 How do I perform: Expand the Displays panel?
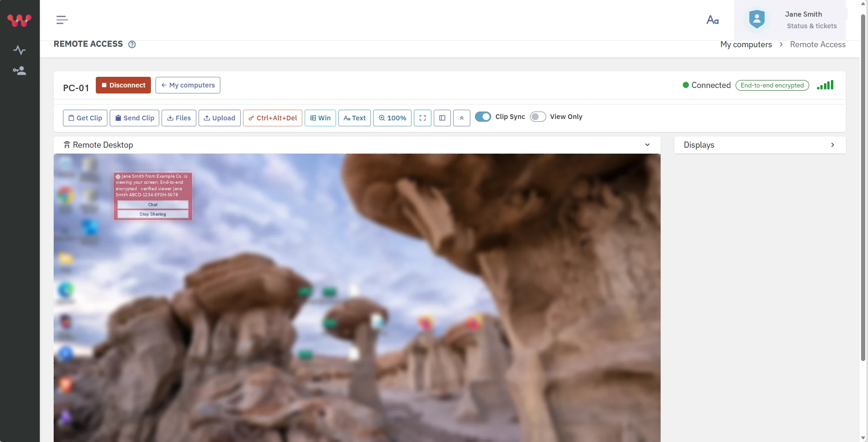(760, 145)
